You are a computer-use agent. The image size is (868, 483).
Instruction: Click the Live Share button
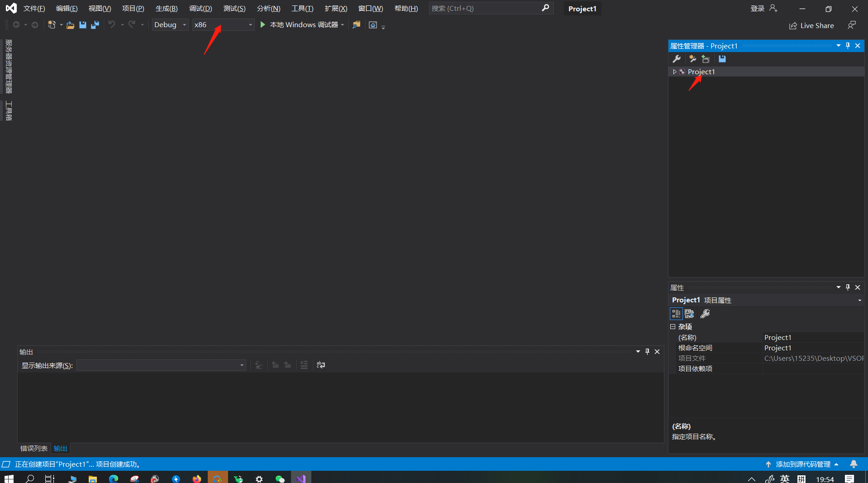[811, 25]
